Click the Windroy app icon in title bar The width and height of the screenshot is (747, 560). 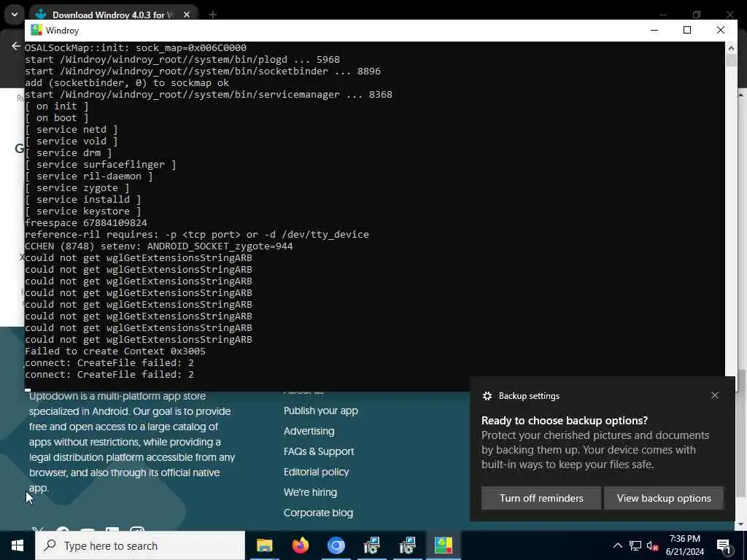point(36,31)
